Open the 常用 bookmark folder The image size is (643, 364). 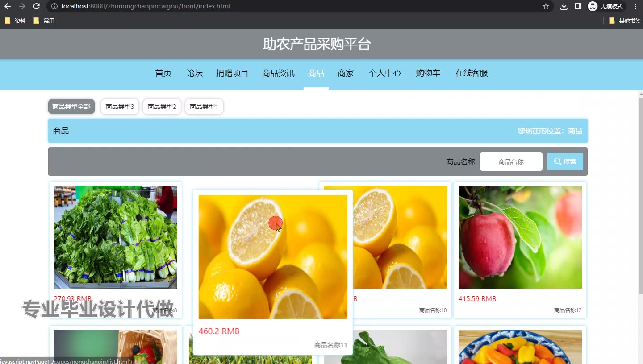[x=44, y=21]
